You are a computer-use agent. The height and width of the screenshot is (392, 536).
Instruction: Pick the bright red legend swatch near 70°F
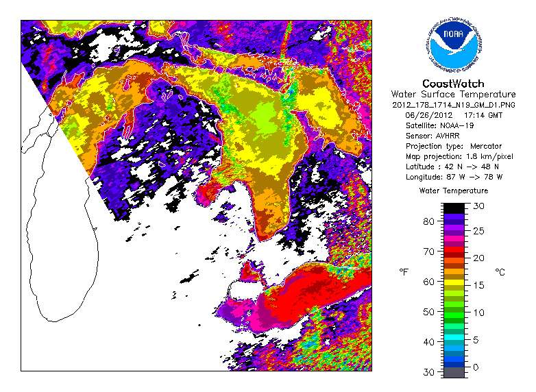454,249
